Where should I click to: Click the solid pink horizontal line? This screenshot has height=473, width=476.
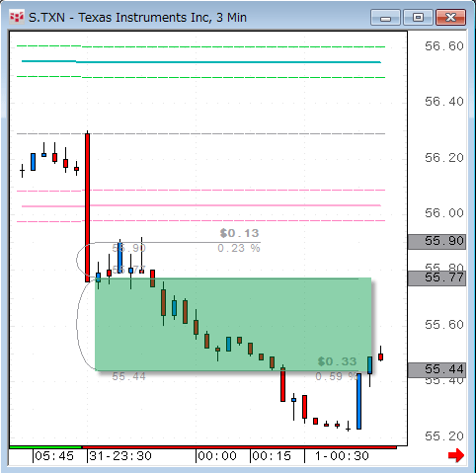(201, 205)
